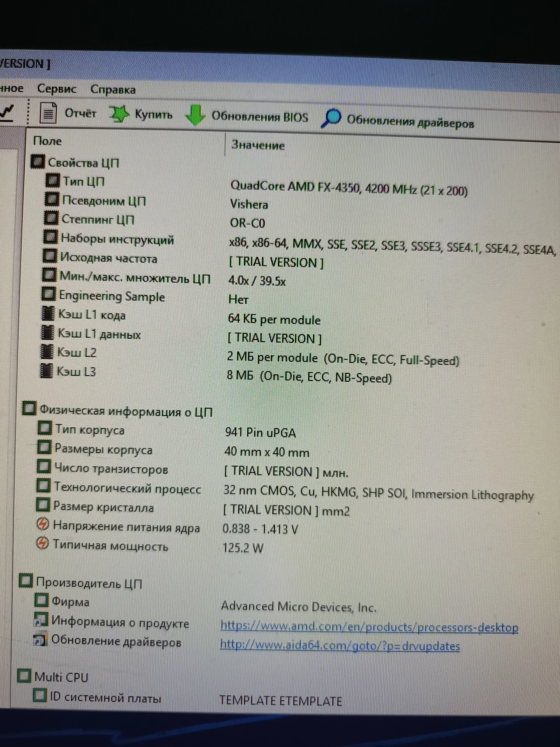Click the Multi CPU group icon
The image size is (560, 747).
point(24,676)
